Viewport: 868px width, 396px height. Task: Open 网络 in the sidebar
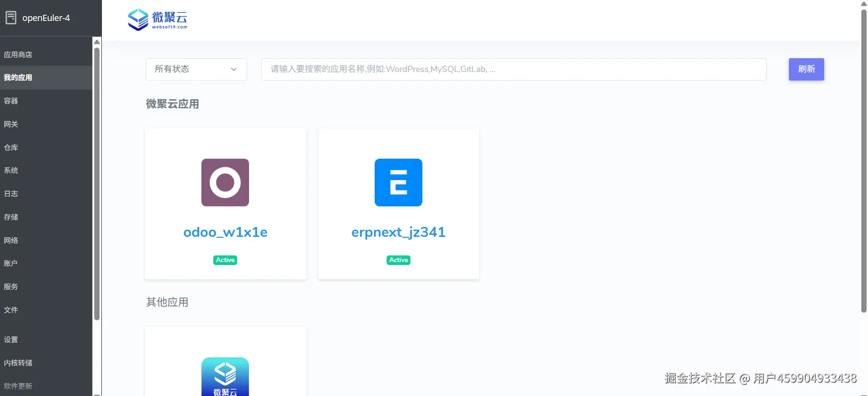pos(46,241)
